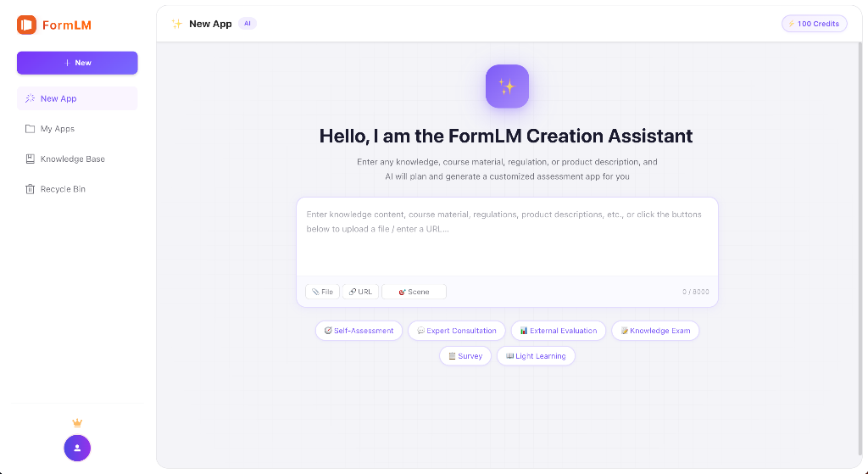Focus the knowledge content text area
This screenshot has width=868, height=474.
[x=507, y=237]
